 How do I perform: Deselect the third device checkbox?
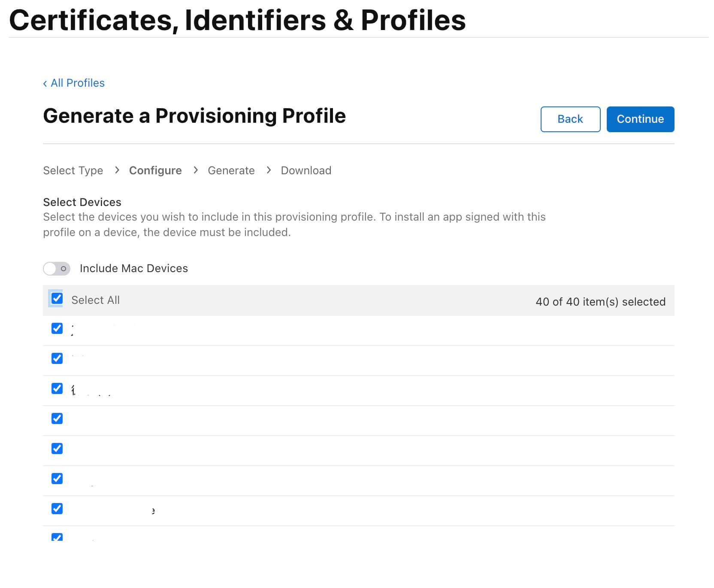click(x=57, y=389)
